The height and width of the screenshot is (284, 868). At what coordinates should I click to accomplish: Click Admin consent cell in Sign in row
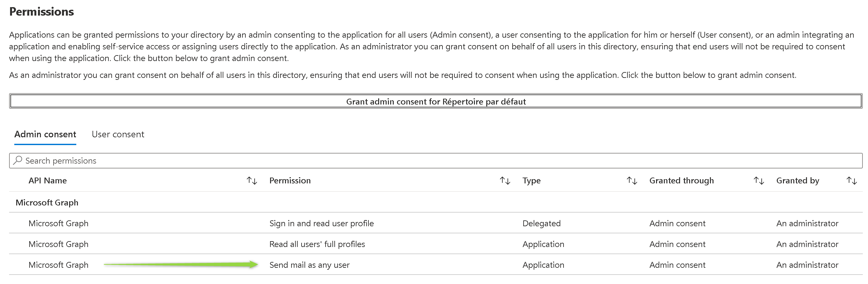(x=677, y=223)
